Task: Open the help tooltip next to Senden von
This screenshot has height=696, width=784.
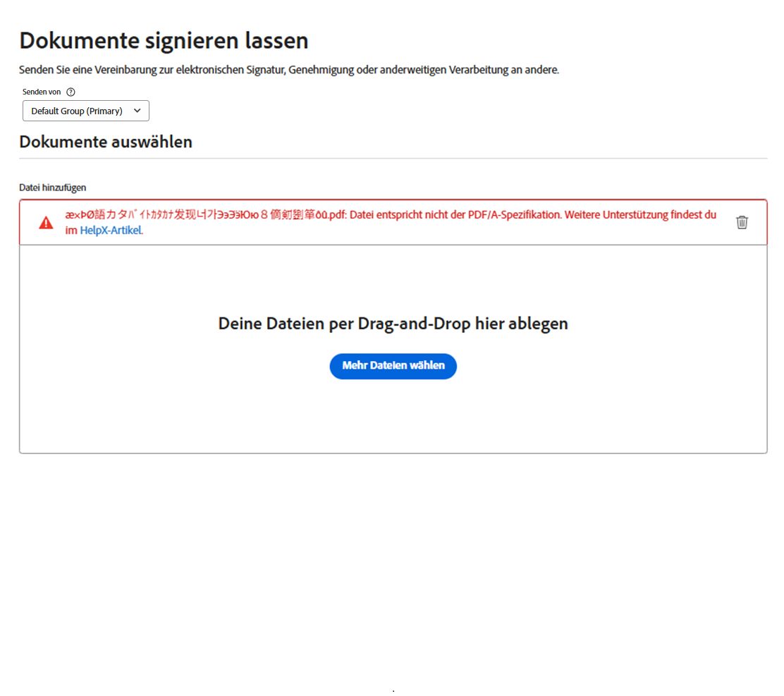Action: tap(71, 92)
